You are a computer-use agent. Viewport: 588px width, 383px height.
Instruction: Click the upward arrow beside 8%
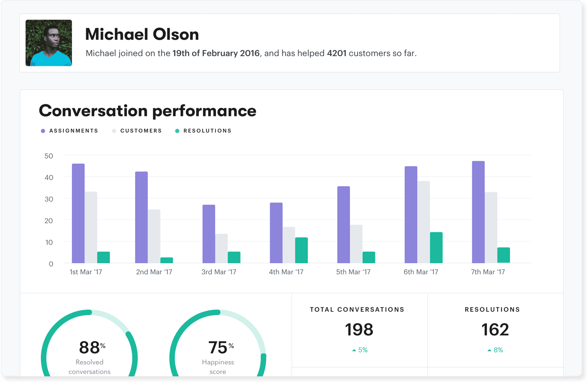pyautogui.click(x=489, y=350)
